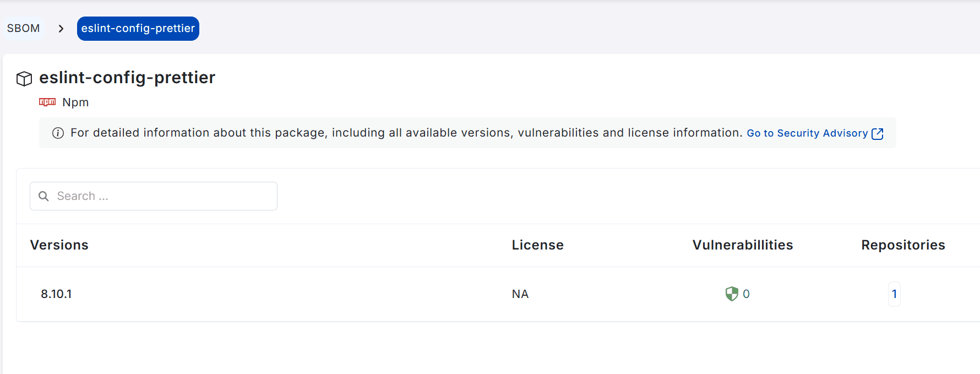Click the magnifier icon in the search box
980x374 pixels.
click(x=43, y=196)
